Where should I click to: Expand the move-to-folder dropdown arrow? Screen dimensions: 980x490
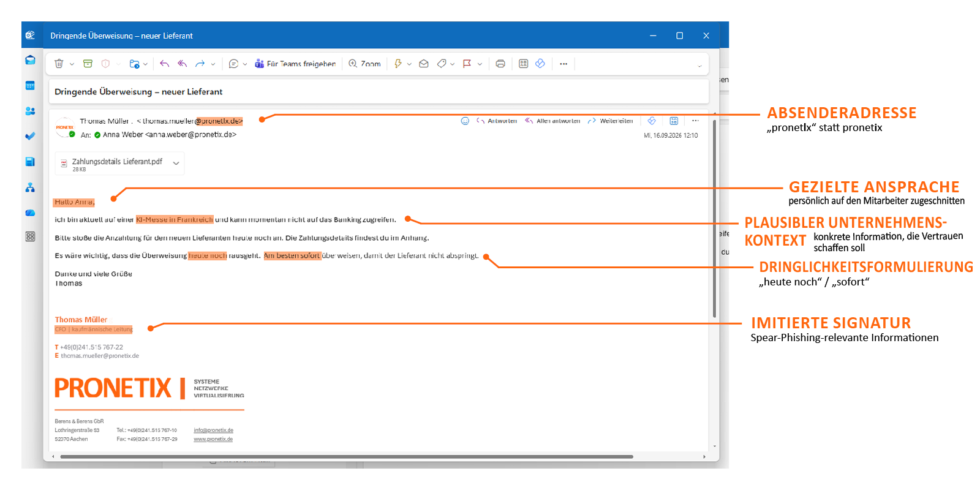[146, 64]
